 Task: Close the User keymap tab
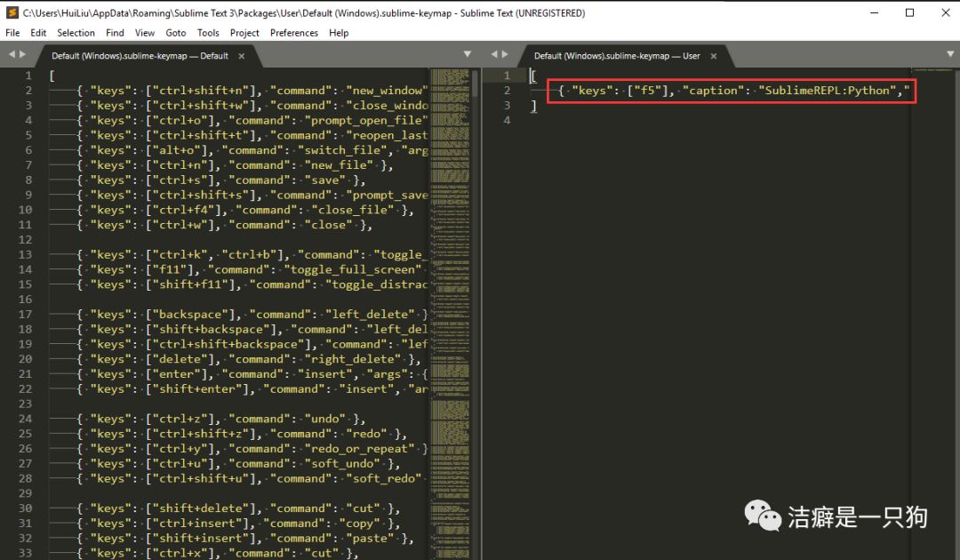coord(713,56)
